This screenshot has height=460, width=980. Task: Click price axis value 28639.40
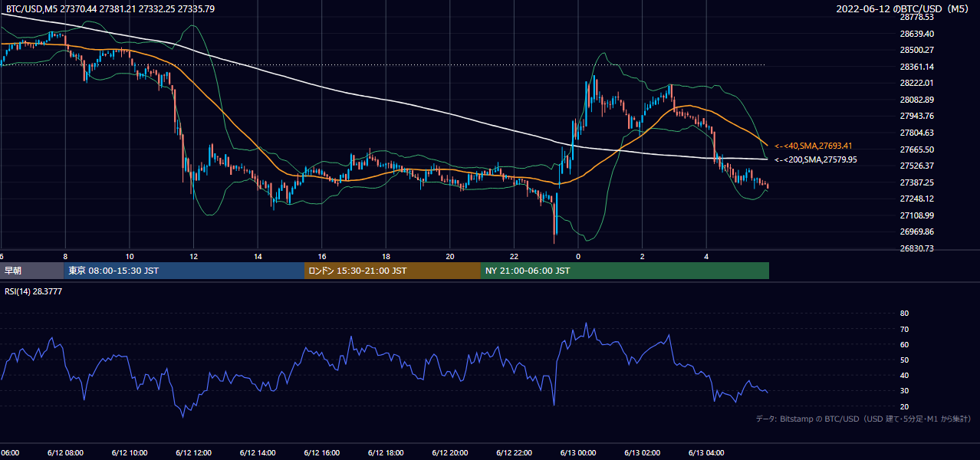click(916, 34)
